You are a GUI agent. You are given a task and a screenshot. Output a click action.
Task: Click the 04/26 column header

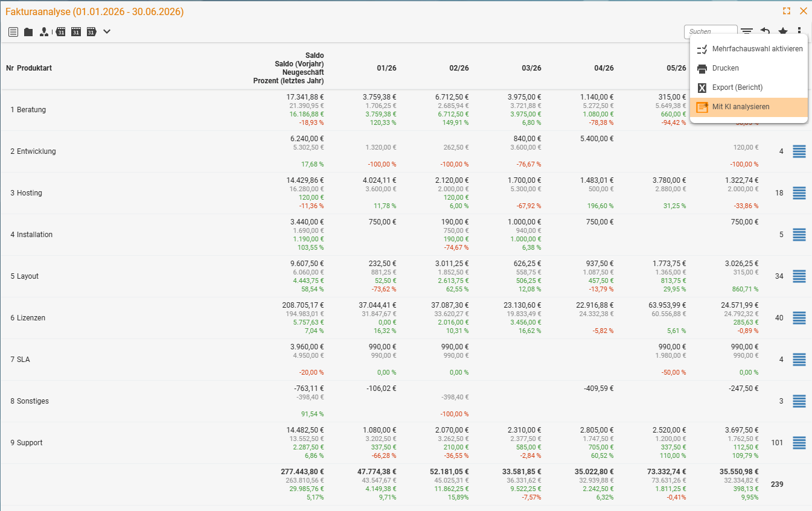[x=604, y=68]
